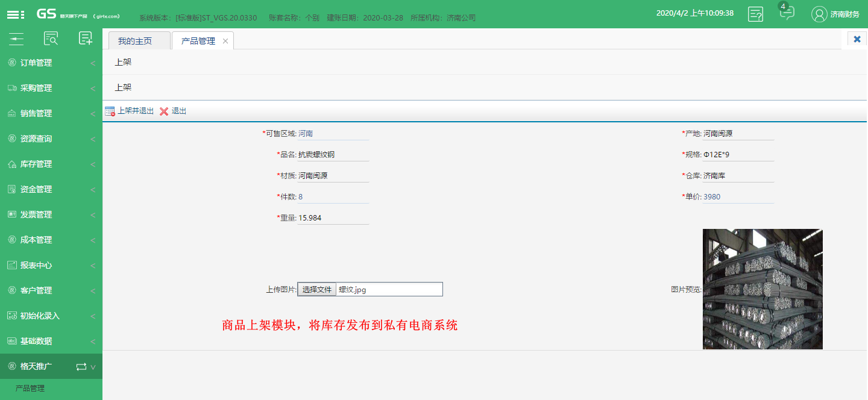868x400 pixels.
Task: Expand the 订单管理 menu chevron
Action: [x=93, y=63]
